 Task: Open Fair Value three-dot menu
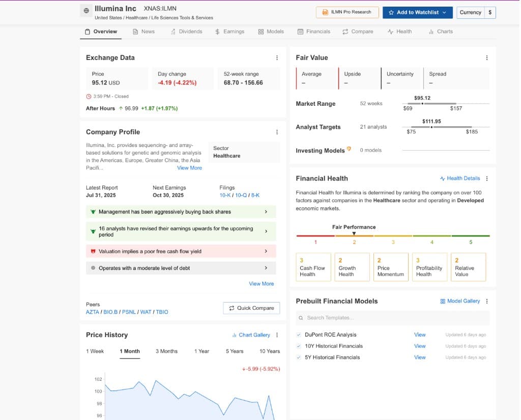coord(487,58)
